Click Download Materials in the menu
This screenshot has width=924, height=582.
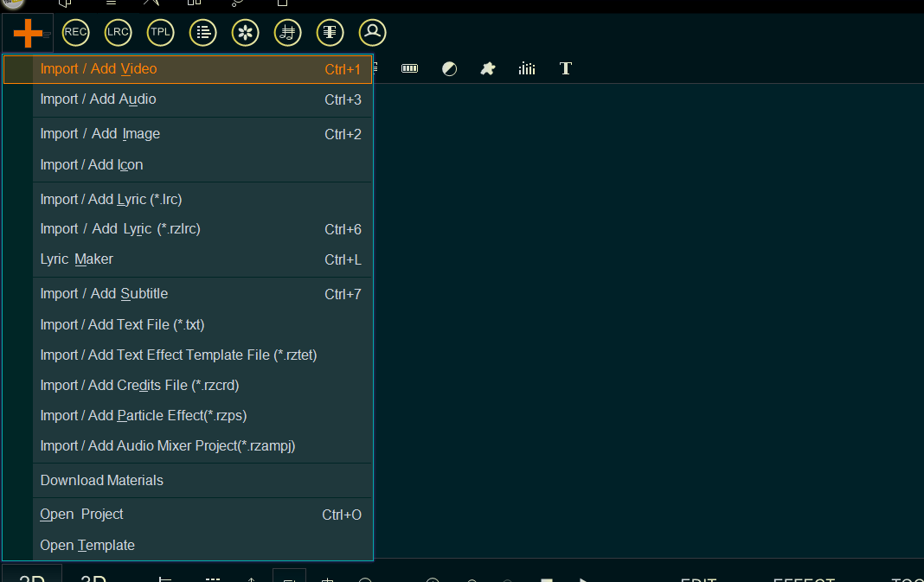pos(101,481)
